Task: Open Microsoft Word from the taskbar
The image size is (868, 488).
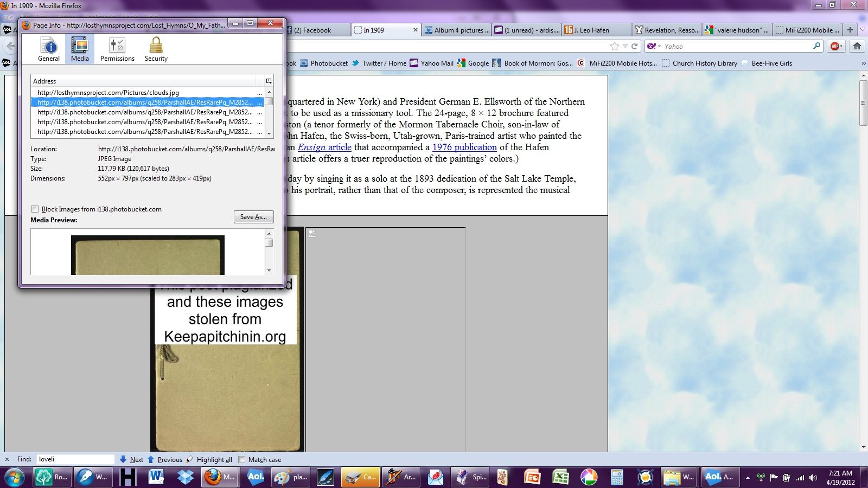Action: pos(156,477)
